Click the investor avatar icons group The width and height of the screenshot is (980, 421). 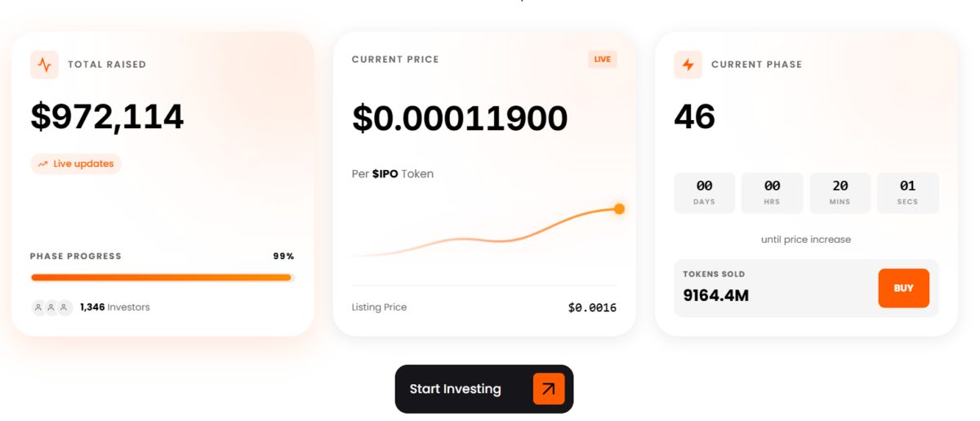(x=51, y=307)
